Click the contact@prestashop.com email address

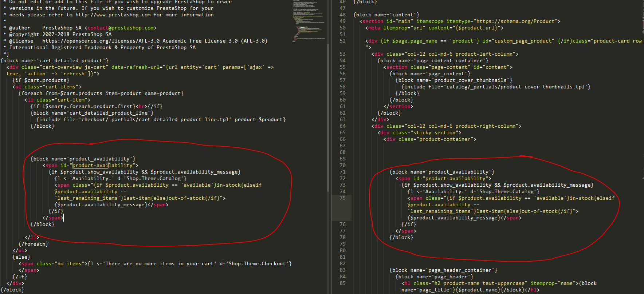coord(121,28)
